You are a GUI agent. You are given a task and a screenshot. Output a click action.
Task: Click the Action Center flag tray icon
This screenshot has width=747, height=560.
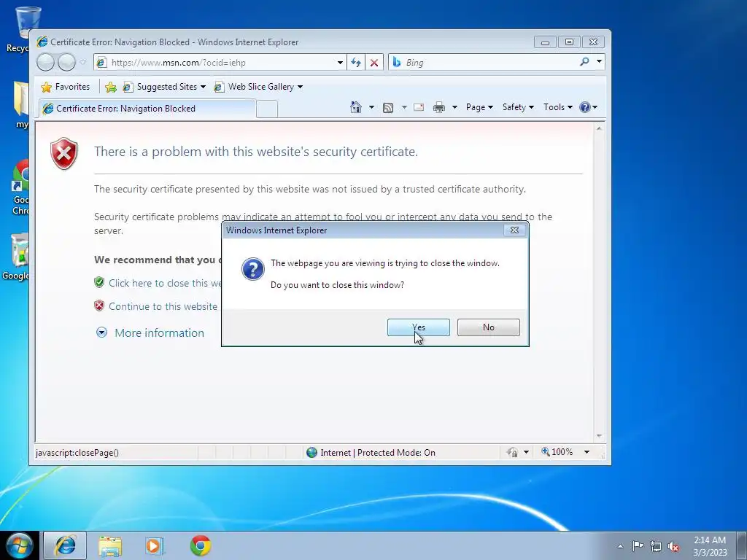coord(638,545)
